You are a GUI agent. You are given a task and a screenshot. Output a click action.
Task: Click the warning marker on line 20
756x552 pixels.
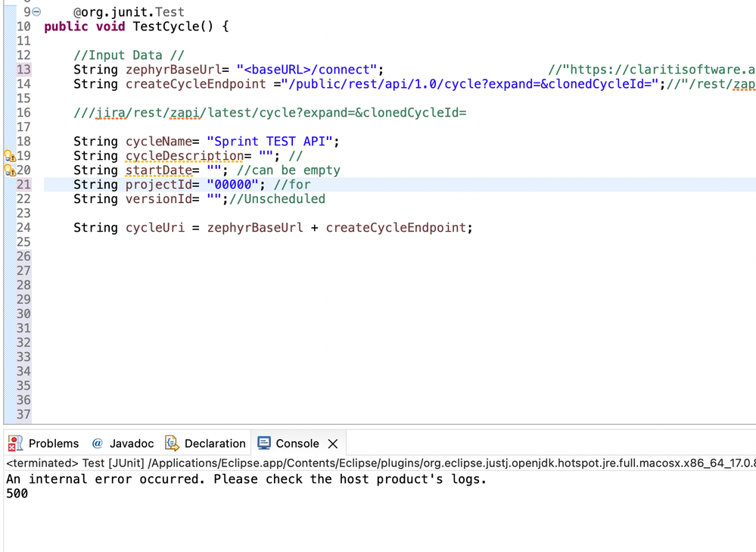[x=10, y=170]
